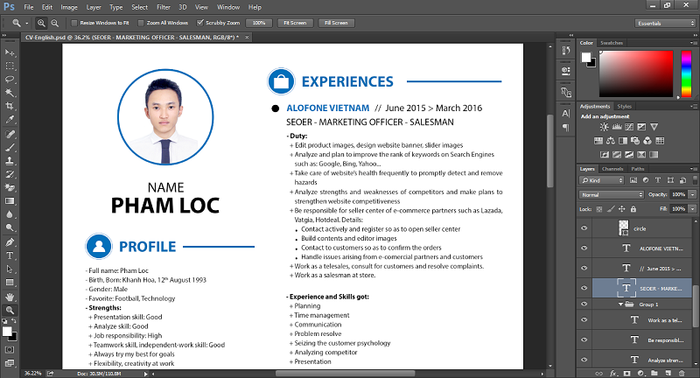The width and height of the screenshot is (700, 378).
Task: Pick a hue on the color spectrum strip
Action: click(686, 74)
